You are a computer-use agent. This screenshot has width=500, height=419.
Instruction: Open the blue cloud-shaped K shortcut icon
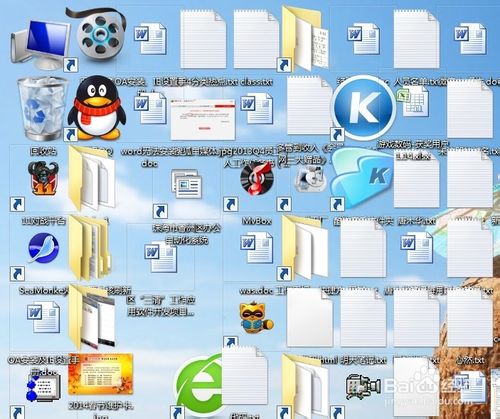pos(362,178)
